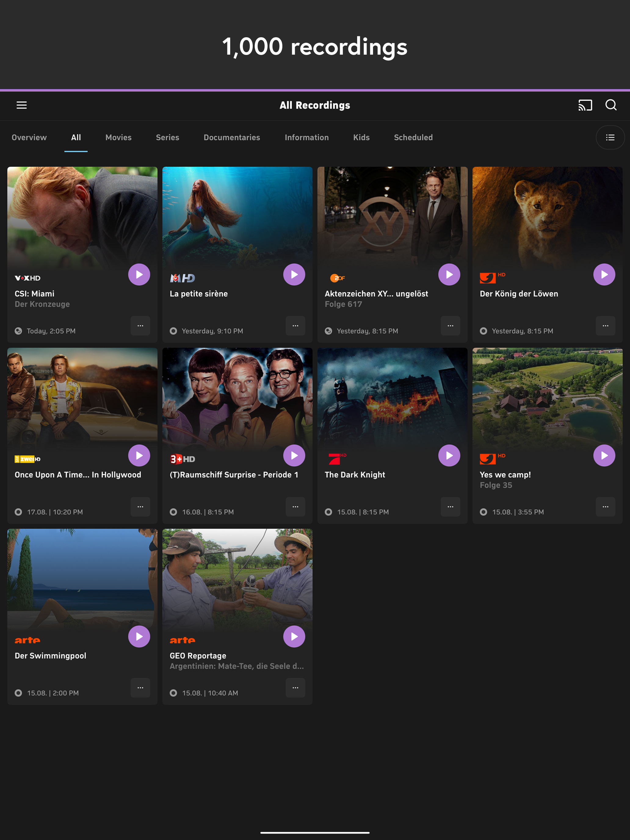Click the '15.08. | 2:00 PM' timestamp

pyautogui.click(x=53, y=693)
